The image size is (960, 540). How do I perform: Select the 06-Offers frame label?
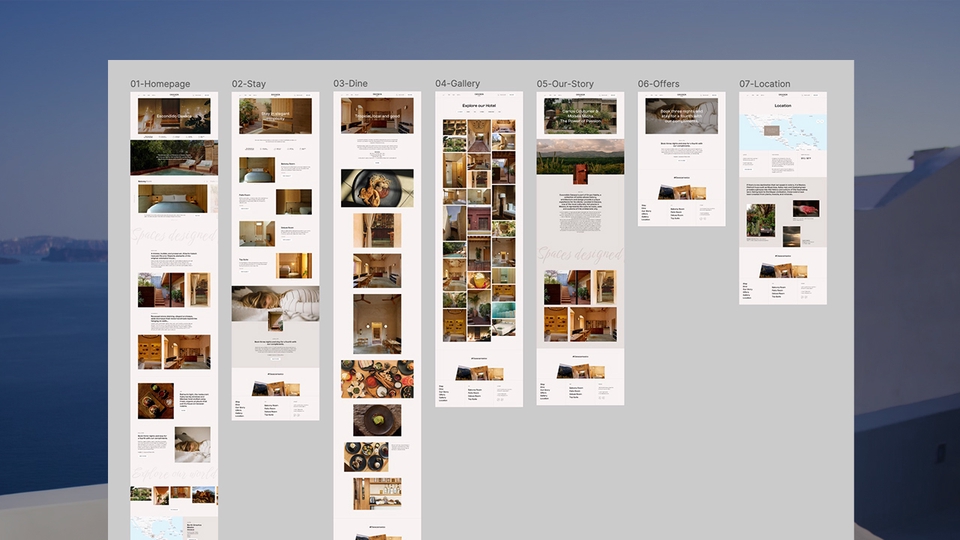pyautogui.click(x=659, y=84)
